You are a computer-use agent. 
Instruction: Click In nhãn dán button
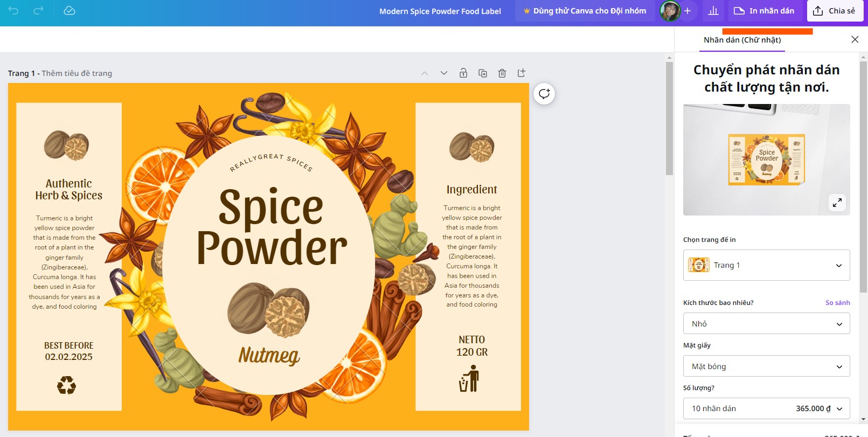[x=765, y=11]
